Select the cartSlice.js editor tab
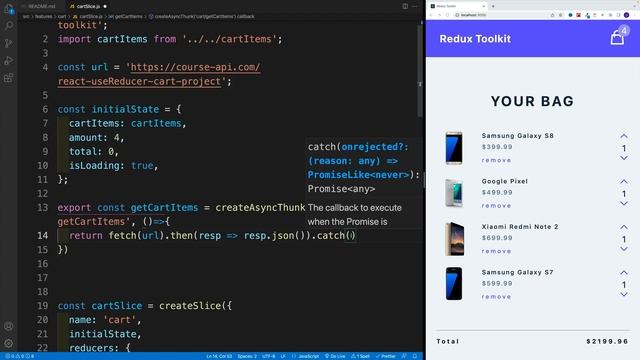Screen dimensions: 640x360 pyautogui.click(x=88, y=6)
